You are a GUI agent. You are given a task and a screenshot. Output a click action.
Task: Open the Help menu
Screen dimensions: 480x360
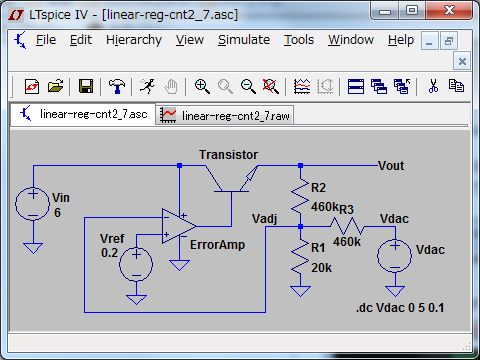[x=401, y=40]
